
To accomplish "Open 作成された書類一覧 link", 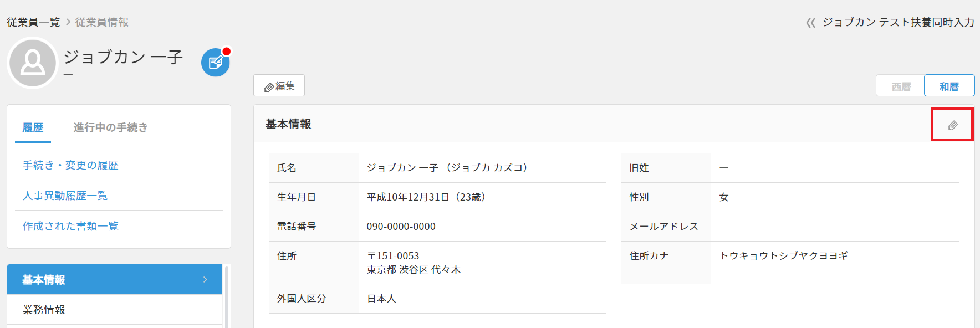I will click(70, 226).
